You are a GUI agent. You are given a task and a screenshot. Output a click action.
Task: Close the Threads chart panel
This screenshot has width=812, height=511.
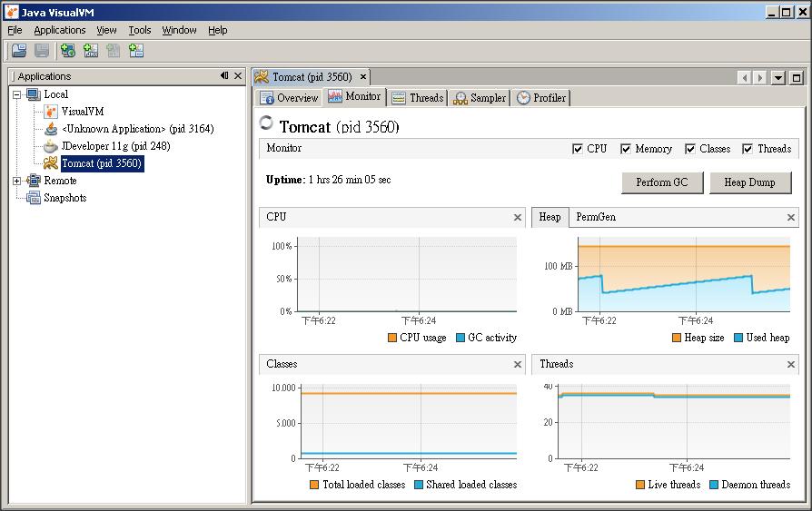(791, 365)
